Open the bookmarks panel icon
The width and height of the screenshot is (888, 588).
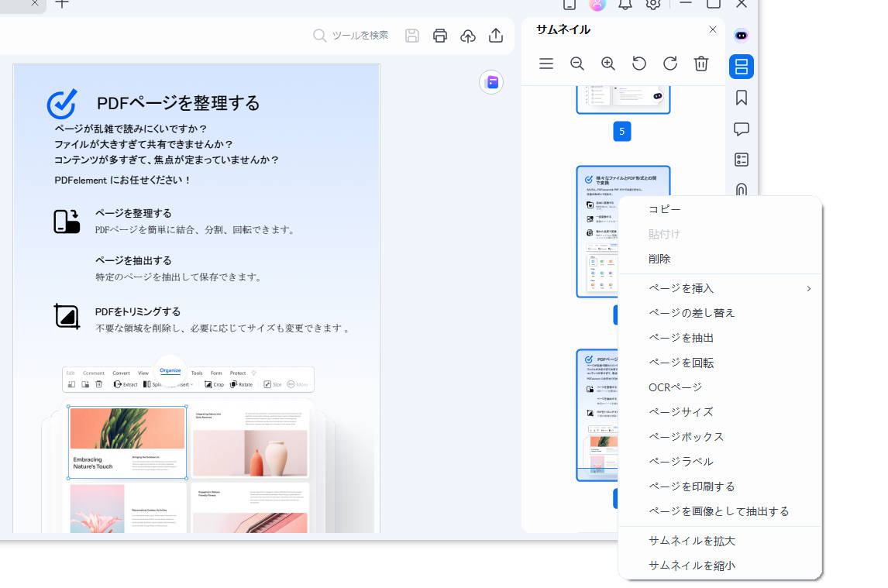(x=741, y=98)
